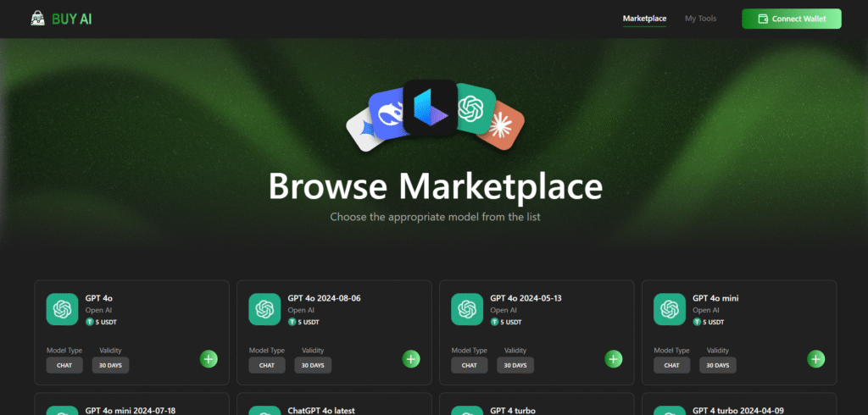Open the GPT 4o 2024-05-13 model title
This screenshot has width=868, height=415.
(526, 298)
